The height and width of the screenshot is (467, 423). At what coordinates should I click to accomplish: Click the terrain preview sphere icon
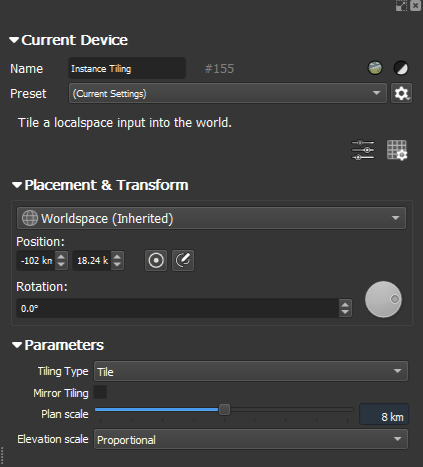click(375, 68)
